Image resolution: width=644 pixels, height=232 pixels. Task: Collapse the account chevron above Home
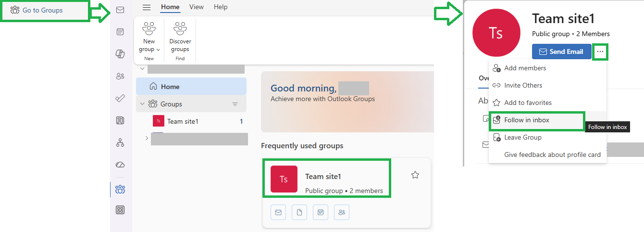[x=142, y=69]
